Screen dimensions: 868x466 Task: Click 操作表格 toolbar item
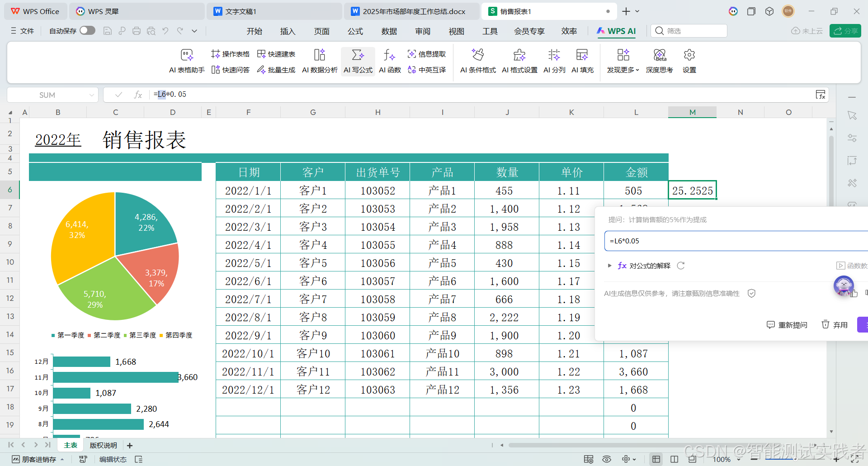[230, 54]
